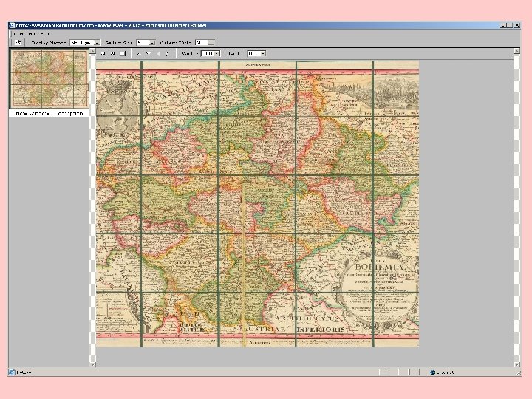This screenshot has height=399, width=532.
Task: Click the fit-to-window square icon
Action: [123, 54]
